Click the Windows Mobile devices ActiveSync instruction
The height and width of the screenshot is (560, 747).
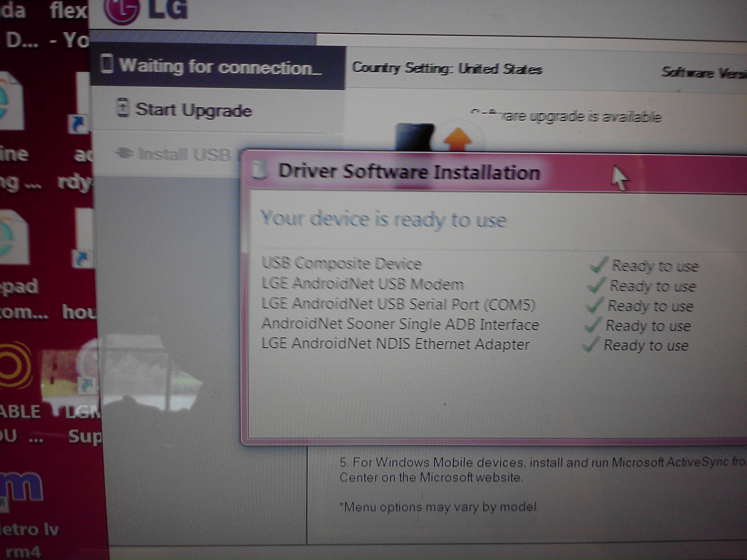pos(543,470)
